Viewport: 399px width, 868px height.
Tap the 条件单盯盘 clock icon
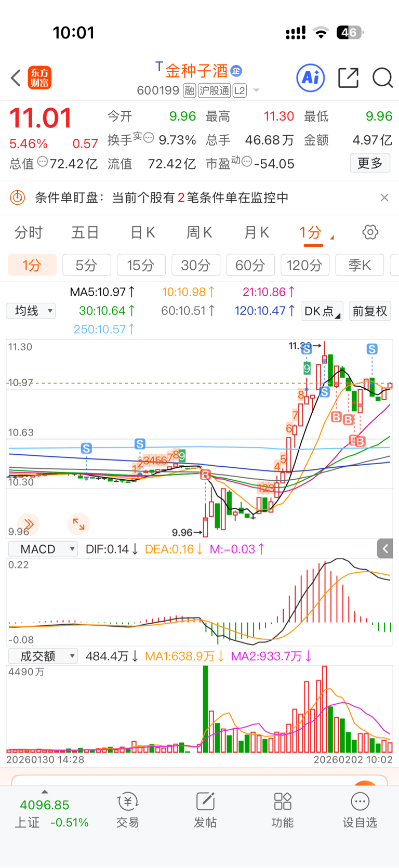coord(18,198)
